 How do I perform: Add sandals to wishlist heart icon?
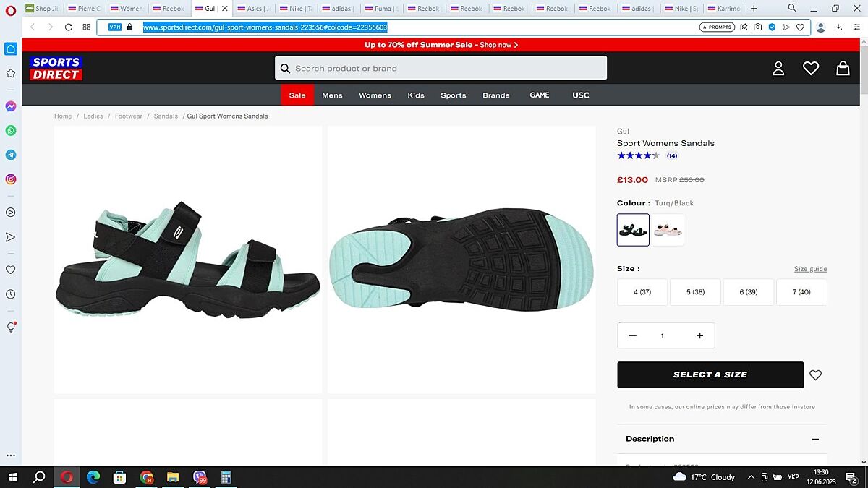tap(816, 375)
